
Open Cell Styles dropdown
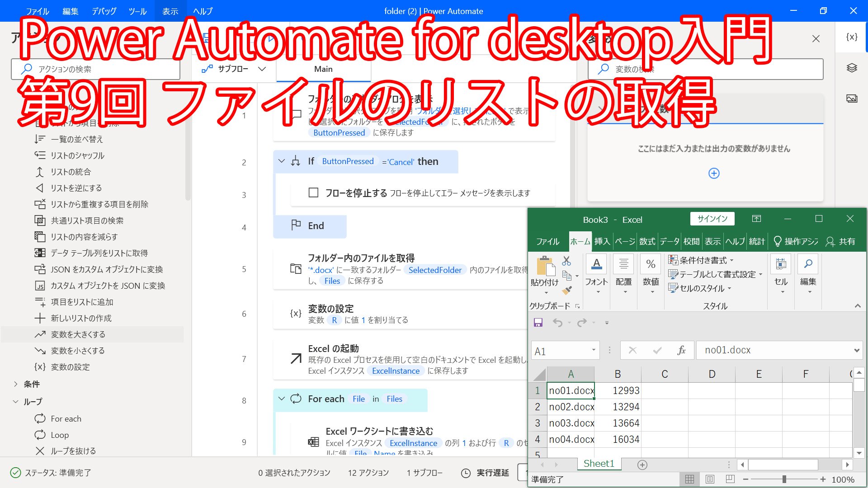pyautogui.click(x=699, y=288)
